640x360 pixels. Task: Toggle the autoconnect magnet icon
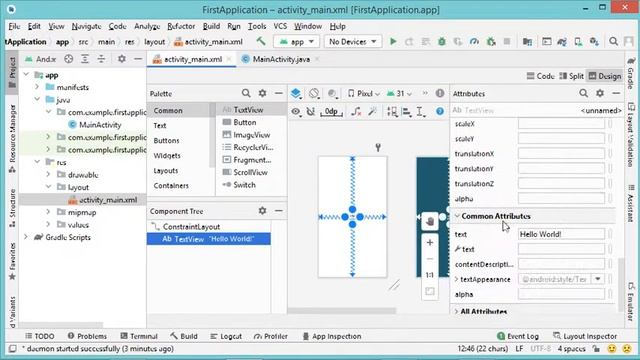[311, 111]
